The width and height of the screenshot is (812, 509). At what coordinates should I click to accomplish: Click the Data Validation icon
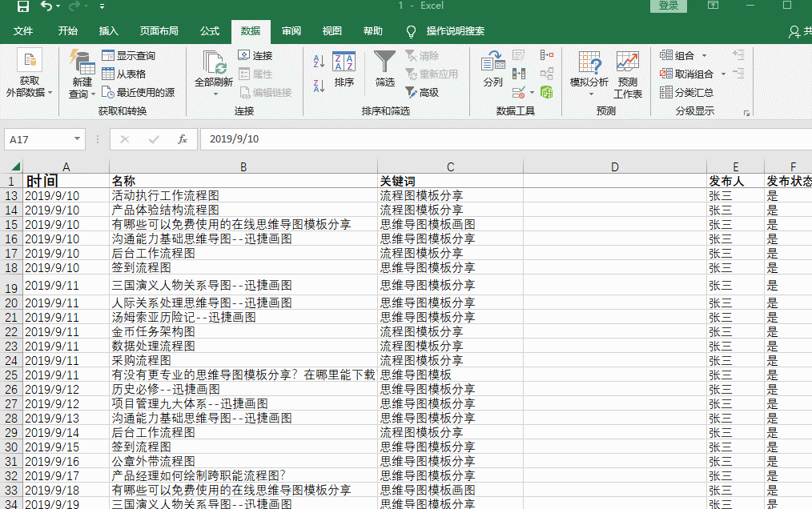518,93
